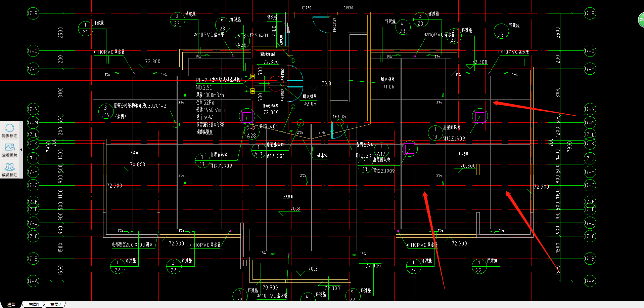644x308 pixels.
Task: Click the PF-2（方型壁式轴流风机）text
Action: tap(219, 80)
